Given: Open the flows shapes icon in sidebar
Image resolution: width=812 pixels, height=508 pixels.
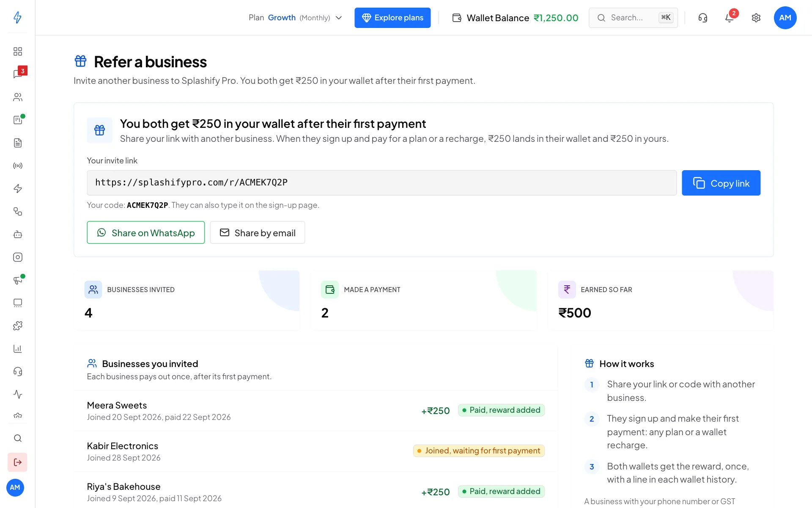Looking at the screenshot, I should coord(17,211).
